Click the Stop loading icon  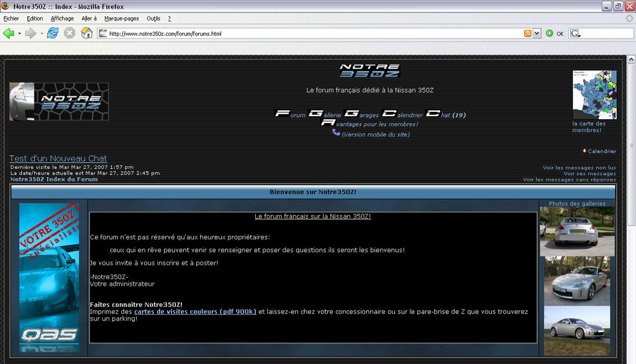(x=70, y=34)
